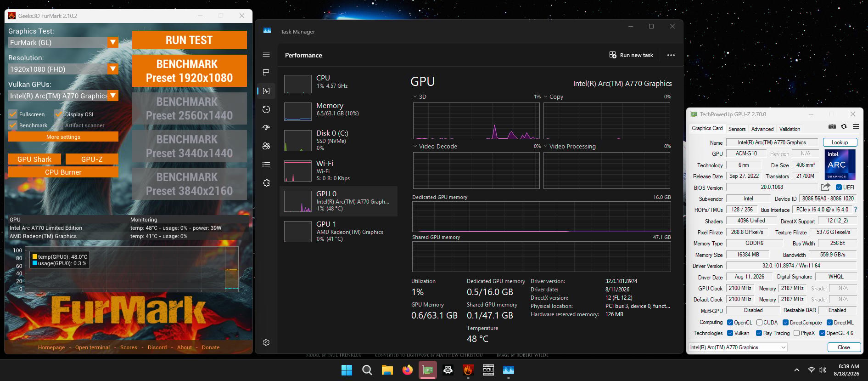868x381 pixels.
Task: Open Users page in Task Manager sidebar
Action: [266, 146]
